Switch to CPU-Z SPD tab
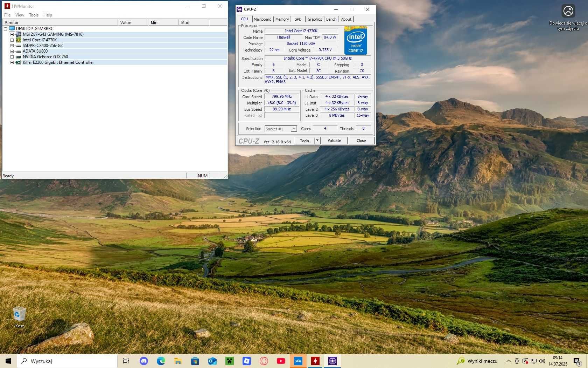This screenshot has height=368, width=588. (x=298, y=19)
